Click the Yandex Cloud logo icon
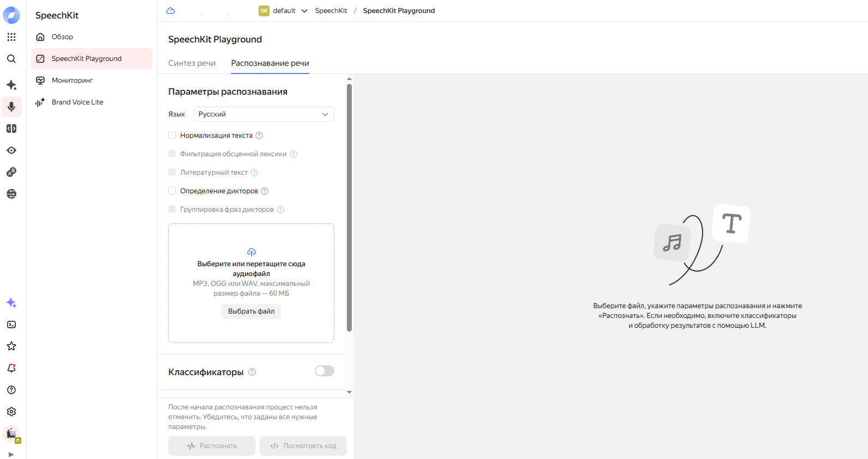868x459 pixels. tap(11, 15)
